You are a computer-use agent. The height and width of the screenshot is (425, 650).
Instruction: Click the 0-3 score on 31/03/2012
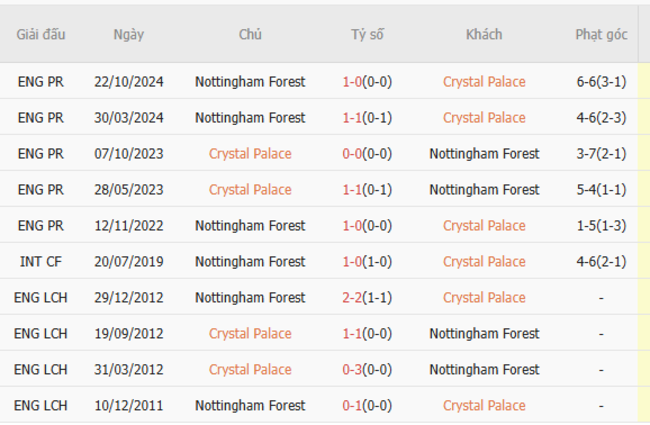coord(367,370)
